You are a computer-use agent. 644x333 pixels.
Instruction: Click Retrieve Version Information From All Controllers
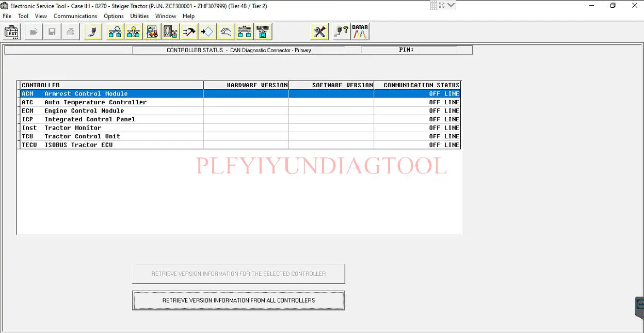coord(238,300)
